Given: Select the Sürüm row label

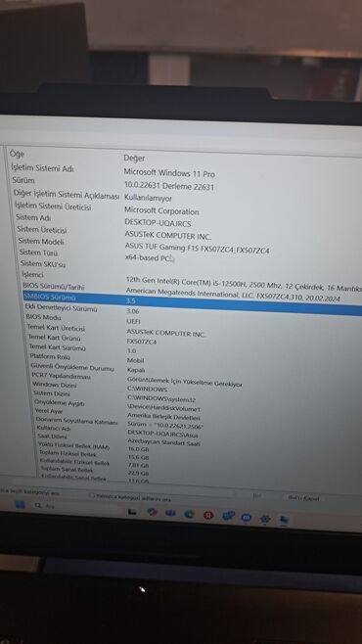Looking at the screenshot, I should 23,180.
